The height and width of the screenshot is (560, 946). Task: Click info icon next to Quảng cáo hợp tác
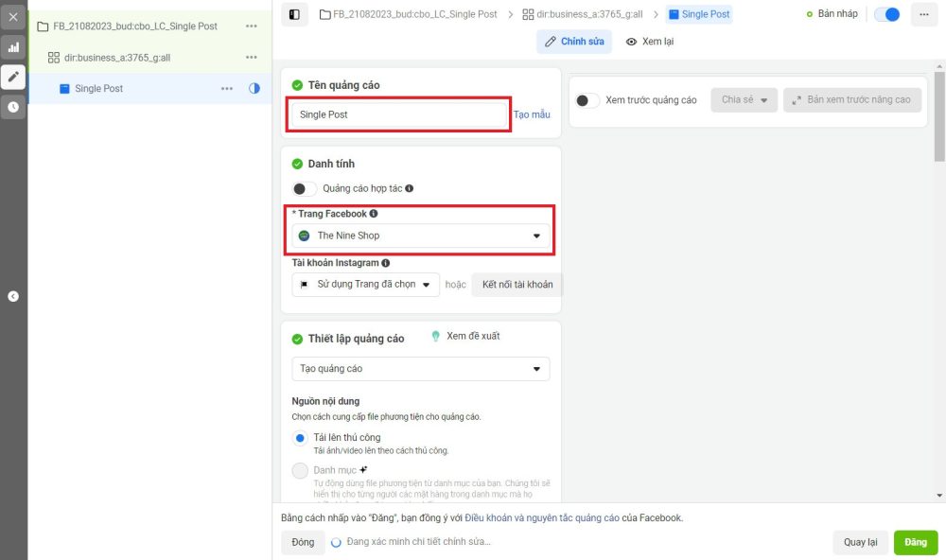pyautogui.click(x=409, y=188)
